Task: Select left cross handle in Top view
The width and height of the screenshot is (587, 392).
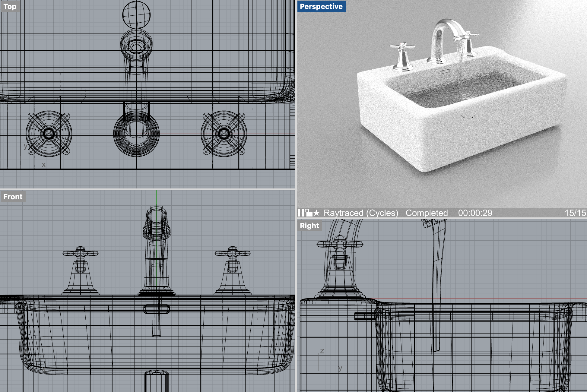Action: point(49,134)
